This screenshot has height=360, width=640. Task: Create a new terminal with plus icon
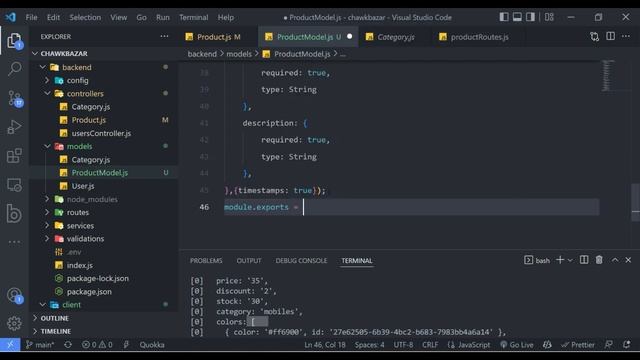pyautogui.click(x=560, y=260)
